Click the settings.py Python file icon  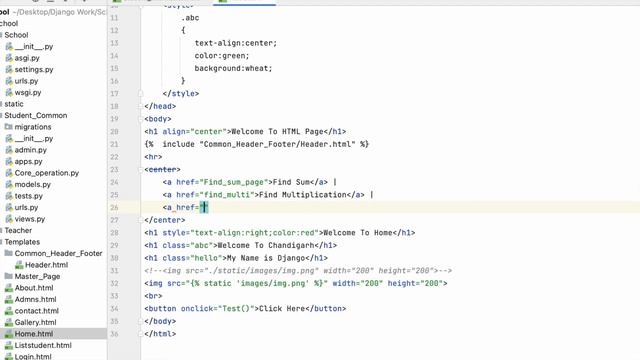(9, 69)
